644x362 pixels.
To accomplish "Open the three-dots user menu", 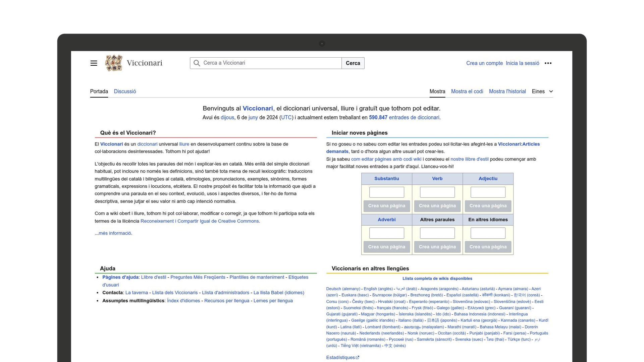I will point(548,63).
